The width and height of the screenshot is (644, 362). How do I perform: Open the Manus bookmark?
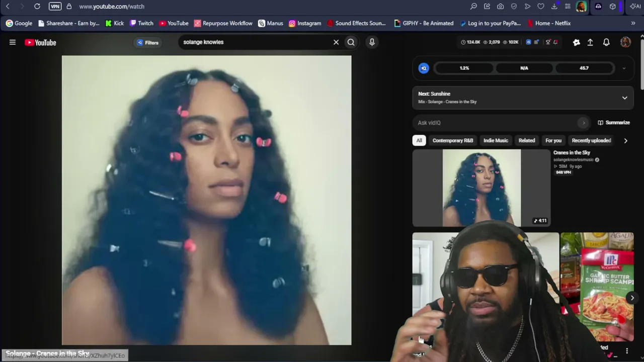coord(271,23)
